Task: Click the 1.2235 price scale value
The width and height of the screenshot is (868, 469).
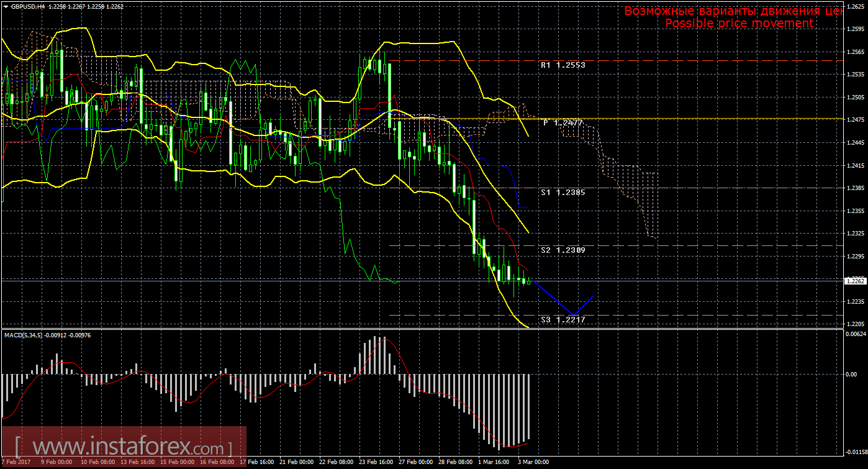Action: (854, 302)
